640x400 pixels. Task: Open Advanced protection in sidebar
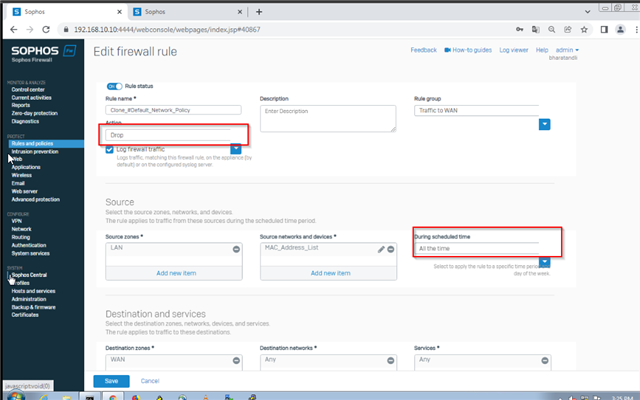(x=36, y=199)
